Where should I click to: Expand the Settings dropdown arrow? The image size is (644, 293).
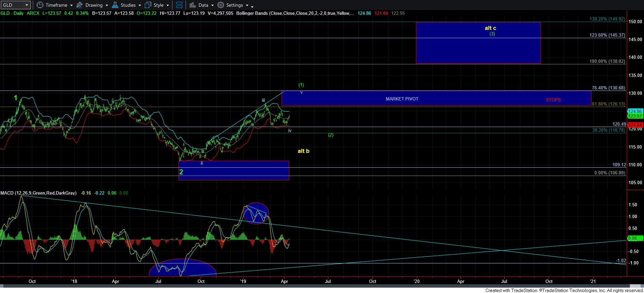(247, 5)
